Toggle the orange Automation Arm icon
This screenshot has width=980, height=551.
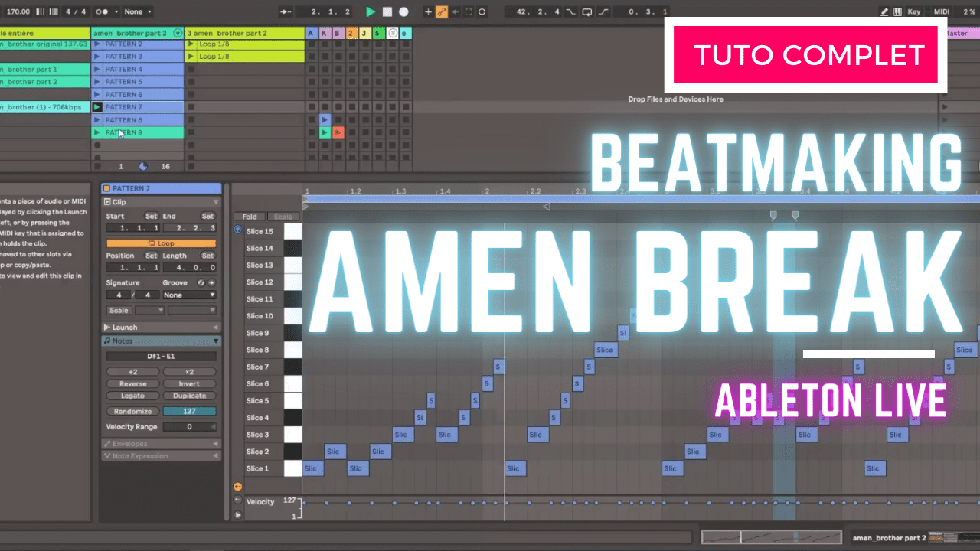click(442, 12)
